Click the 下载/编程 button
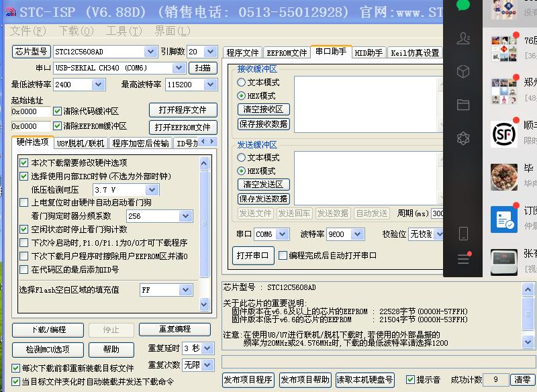 (x=49, y=330)
